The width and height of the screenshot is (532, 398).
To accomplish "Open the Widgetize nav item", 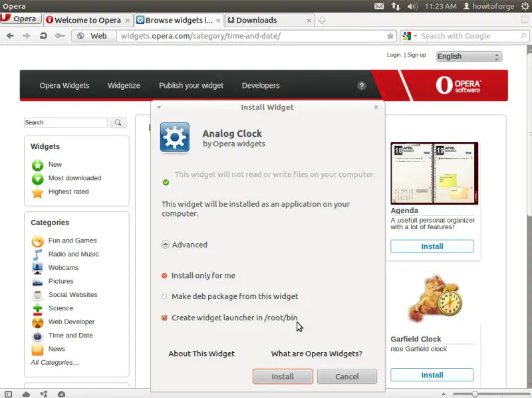I will [x=124, y=86].
